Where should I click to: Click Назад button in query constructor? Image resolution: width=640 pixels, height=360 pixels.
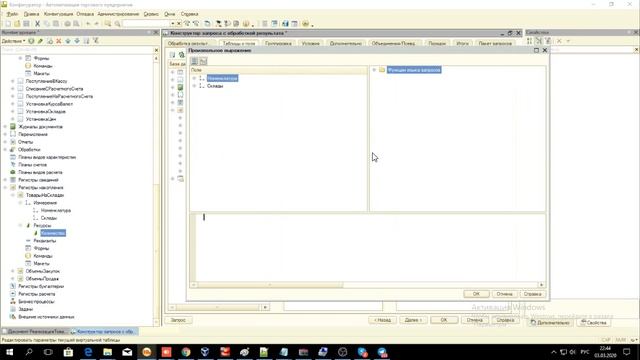[x=382, y=320]
